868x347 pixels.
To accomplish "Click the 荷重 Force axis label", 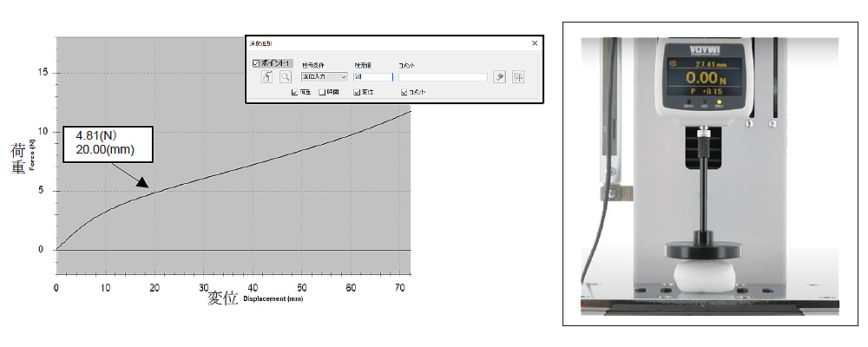I will click(17, 157).
